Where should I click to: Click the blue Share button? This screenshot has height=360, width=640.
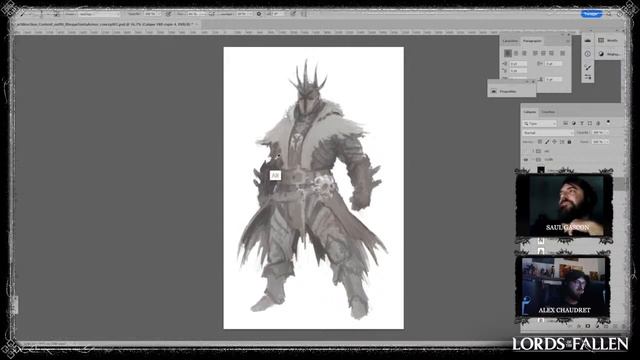(591, 14)
